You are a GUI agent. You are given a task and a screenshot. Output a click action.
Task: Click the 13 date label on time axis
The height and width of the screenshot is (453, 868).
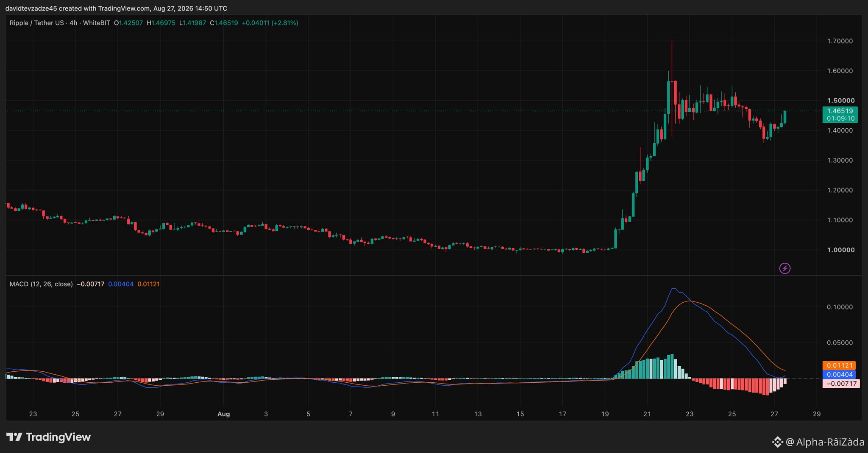(478, 414)
